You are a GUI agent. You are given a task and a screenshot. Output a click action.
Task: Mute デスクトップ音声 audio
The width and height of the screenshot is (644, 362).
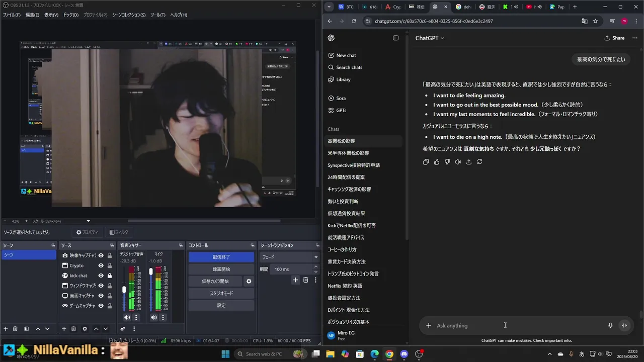pos(127,317)
